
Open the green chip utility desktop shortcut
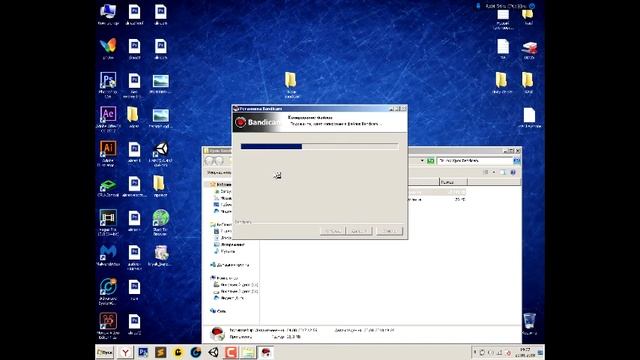point(108,187)
